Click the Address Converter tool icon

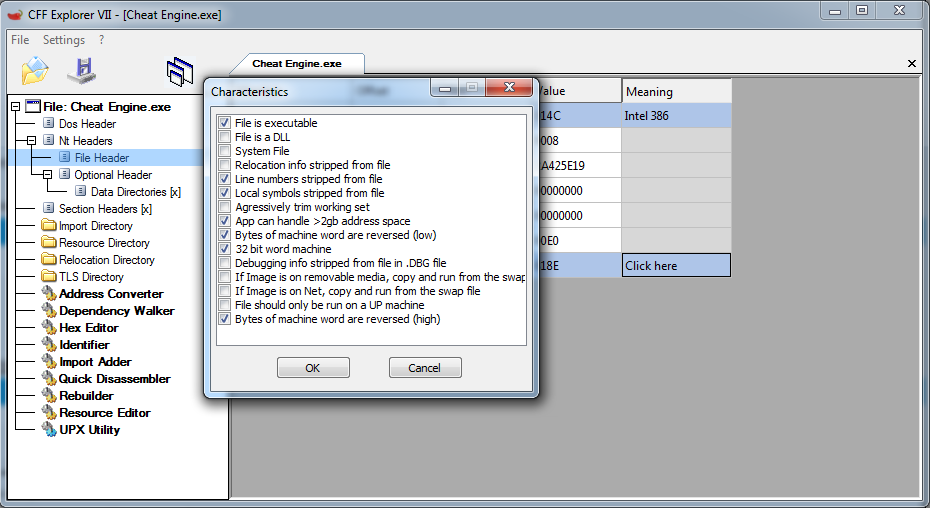[49, 293]
